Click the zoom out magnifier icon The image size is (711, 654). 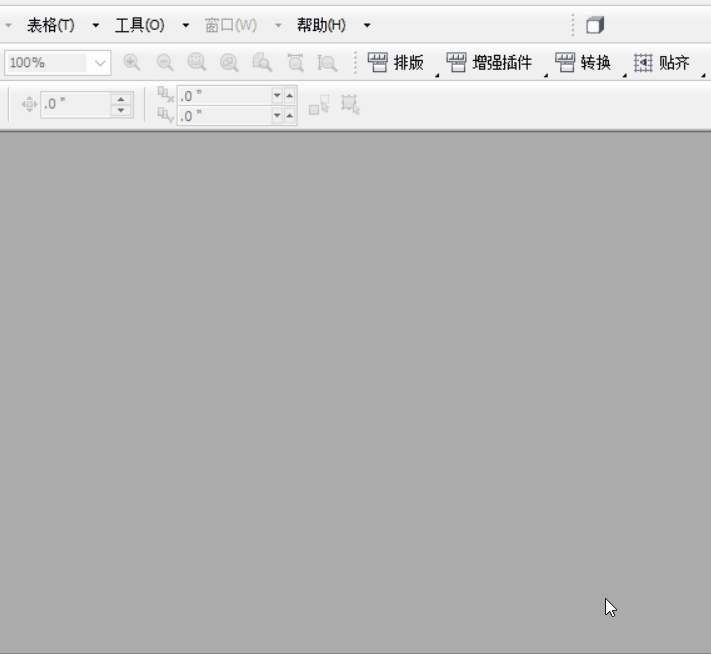pos(164,63)
